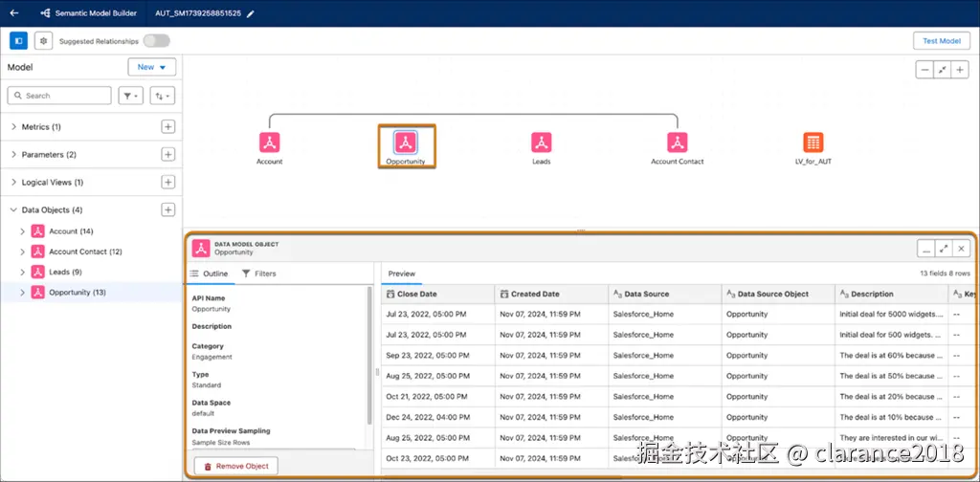Click the Oct 21, 2022 Close Date cell
This screenshot has width=980, height=482.
click(437, 397)
